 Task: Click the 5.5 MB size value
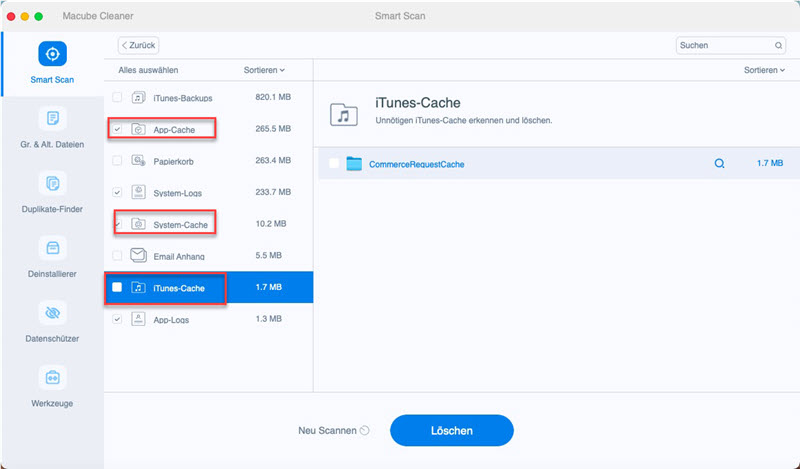(x=268, y=255)
